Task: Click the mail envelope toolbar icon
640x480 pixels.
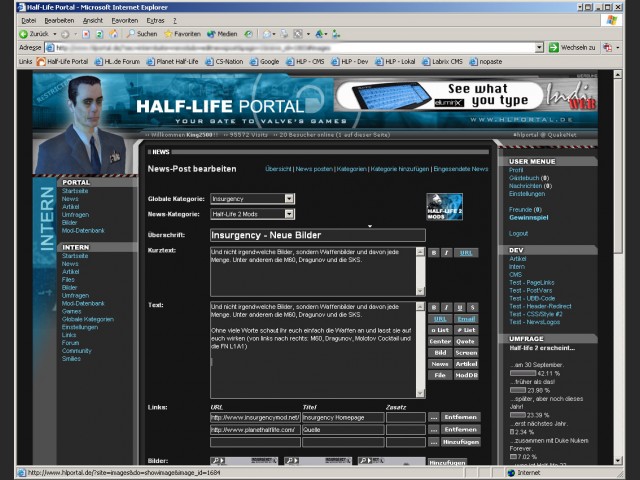Action: [x=267, y=34]
